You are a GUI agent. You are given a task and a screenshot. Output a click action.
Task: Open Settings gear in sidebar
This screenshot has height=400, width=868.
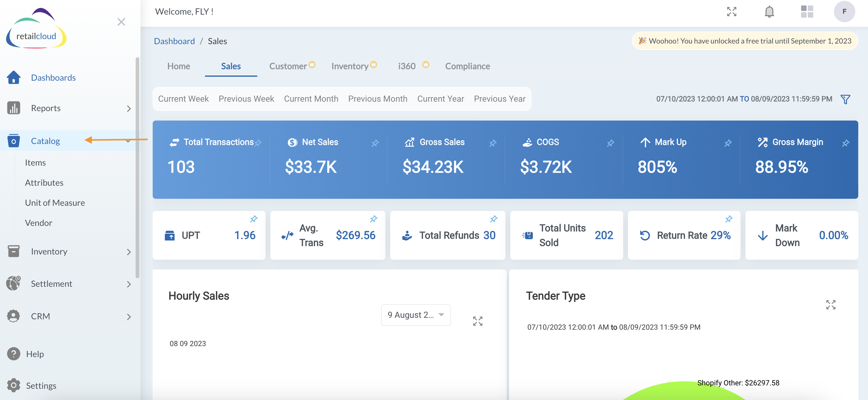click(x=13, y=385)
